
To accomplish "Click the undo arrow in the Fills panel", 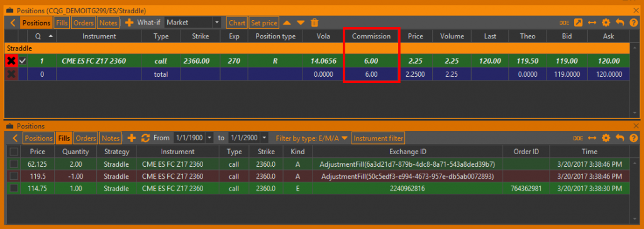I will tap(619, 138).
